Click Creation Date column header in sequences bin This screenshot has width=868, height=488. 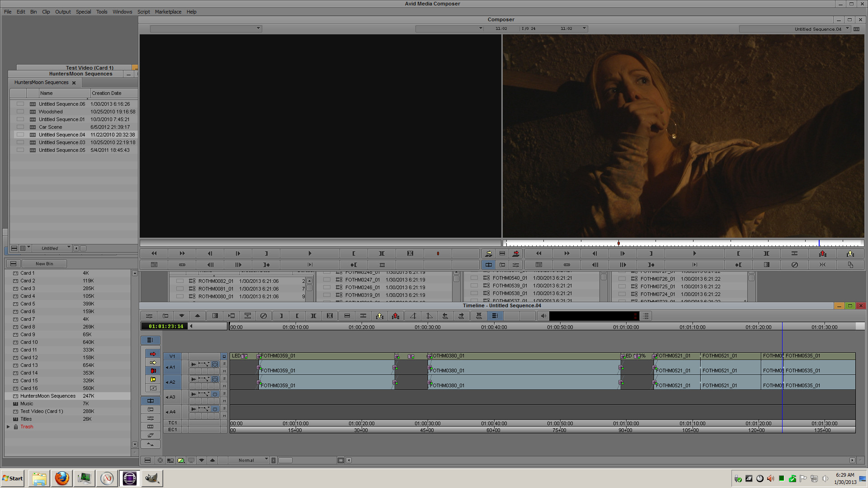[114, 93]
